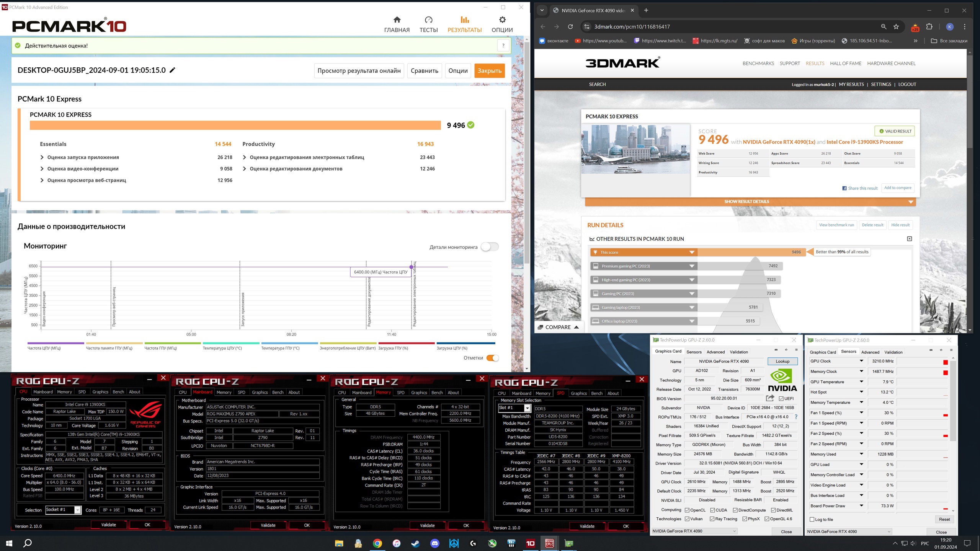Open GPU-Z taskbar icon
The height and width of the screenshot is (551, 980).
tap(569, 543)
